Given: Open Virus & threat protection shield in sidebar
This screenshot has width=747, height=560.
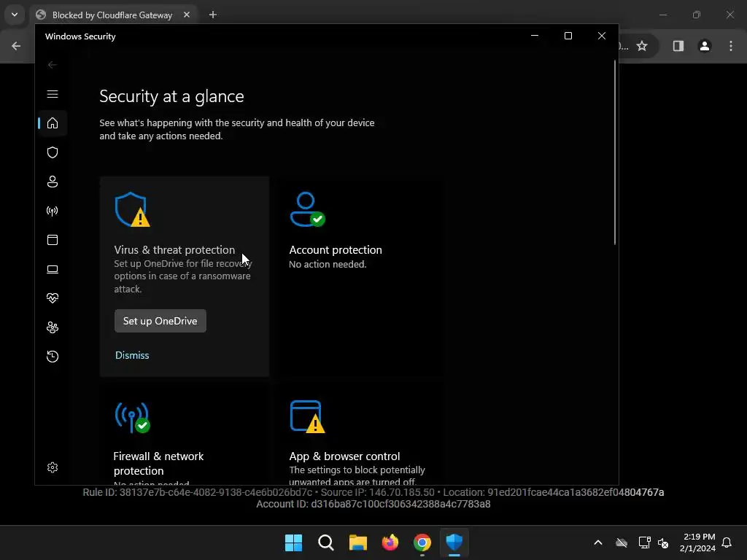Looking at the screenshot, I should pyautogui.click(x=53, y=152).
